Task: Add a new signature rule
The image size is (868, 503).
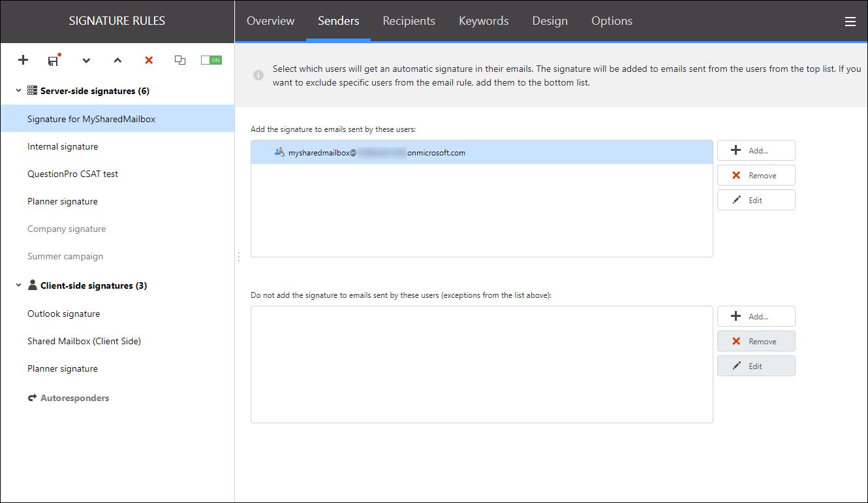Action: [x=23, y=59]
